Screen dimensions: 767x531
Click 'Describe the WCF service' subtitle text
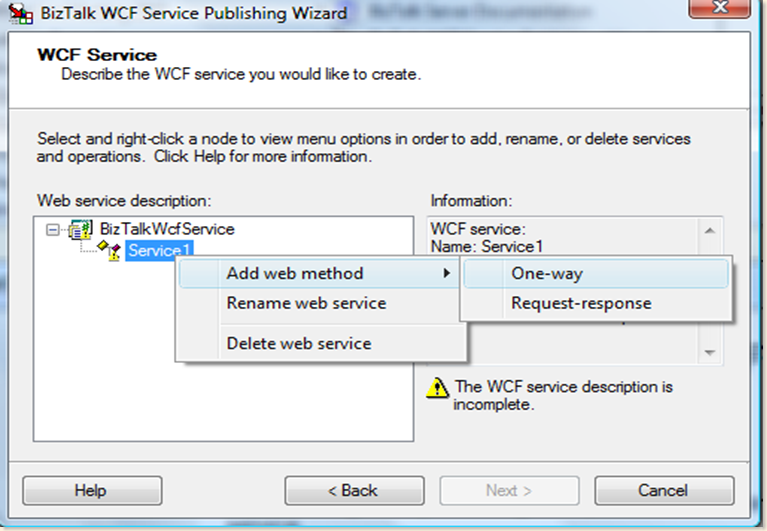pyautogui.click(x=241, y=74)
